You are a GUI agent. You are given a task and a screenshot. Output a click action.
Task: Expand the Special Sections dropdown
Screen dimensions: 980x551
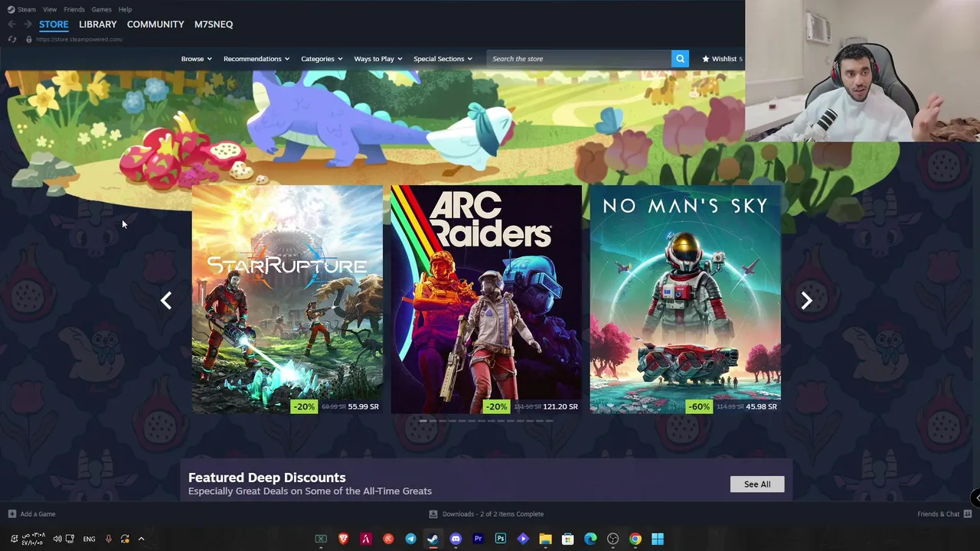coord(443,59)
